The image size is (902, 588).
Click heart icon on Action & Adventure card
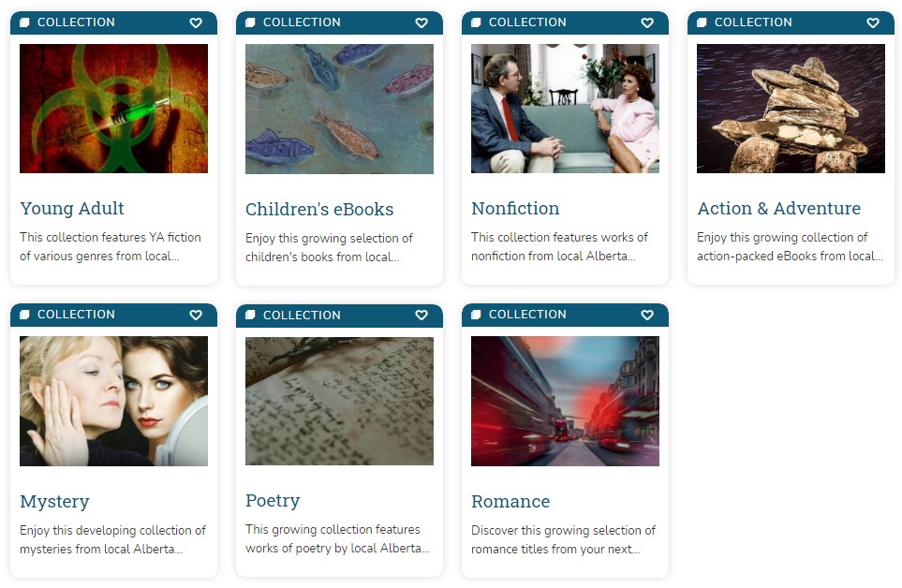coord(873,23)
